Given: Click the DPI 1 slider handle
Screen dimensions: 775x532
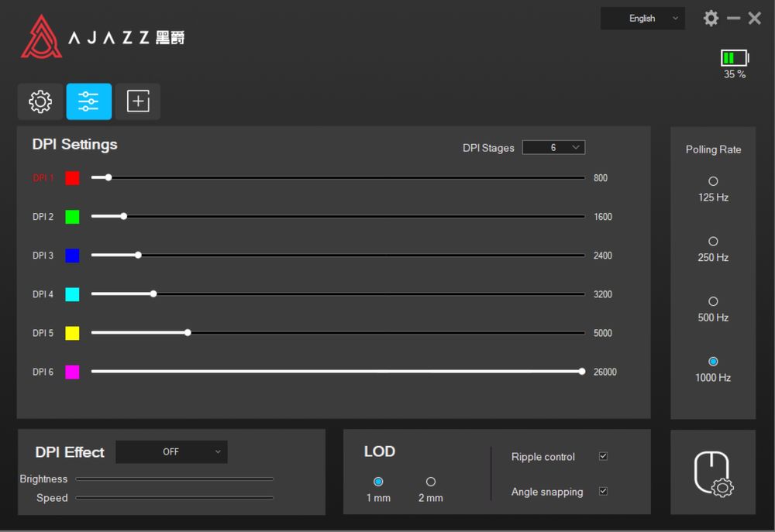Looking at the screenshot, I should tap(108, 177).
